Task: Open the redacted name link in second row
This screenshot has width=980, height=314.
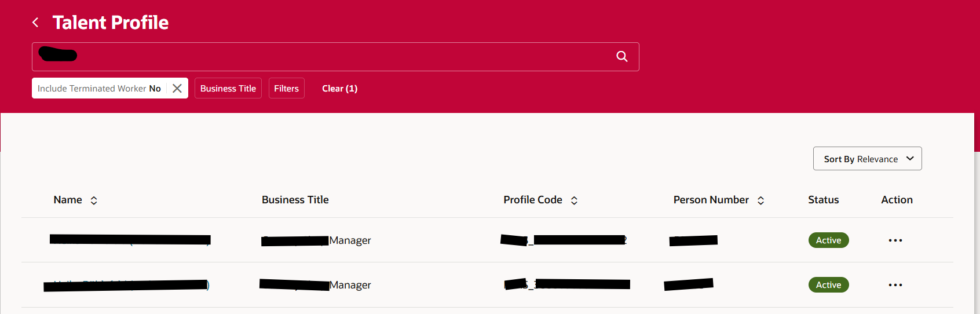Action: tap(126, 285)
